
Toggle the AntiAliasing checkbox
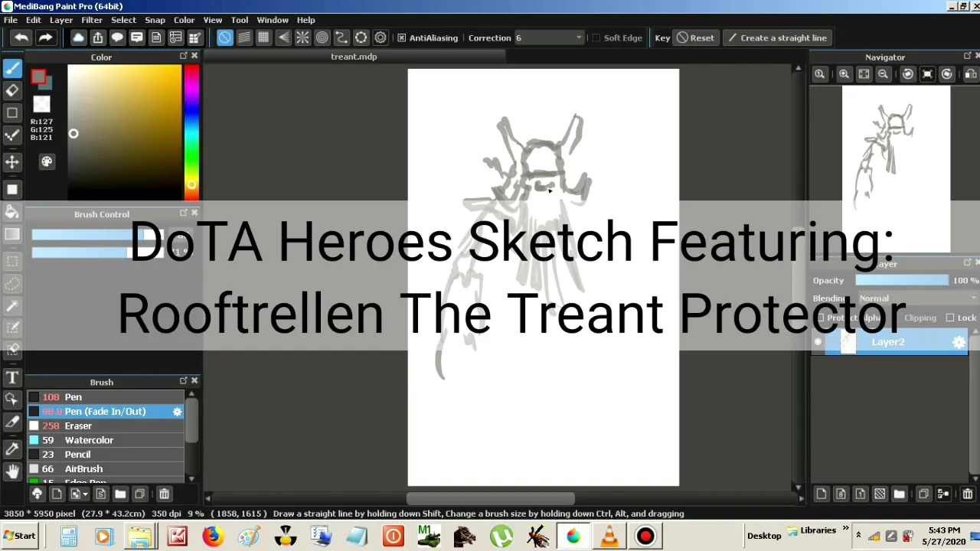(x=401, y=37)
